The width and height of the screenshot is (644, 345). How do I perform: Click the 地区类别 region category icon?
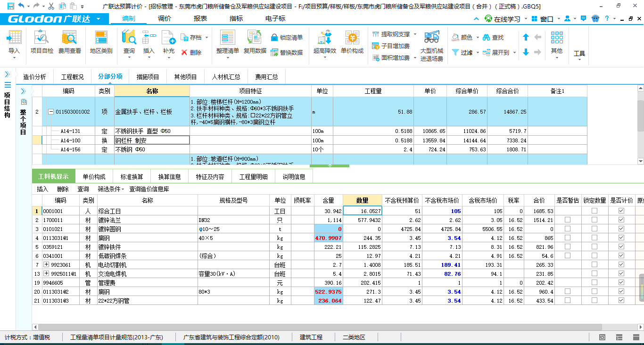[101, 38]
